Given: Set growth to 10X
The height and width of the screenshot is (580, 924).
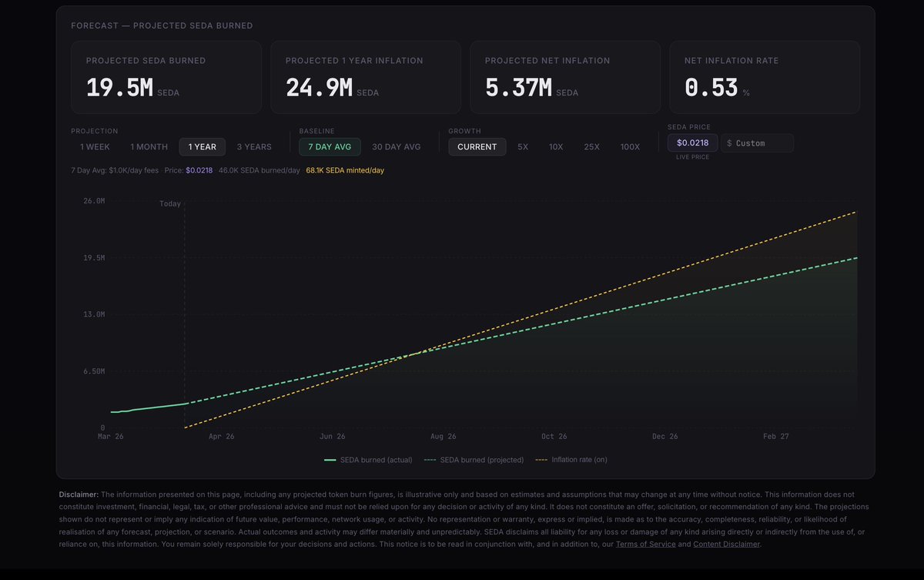Looking at the screenshot, I should click(556, 147).
